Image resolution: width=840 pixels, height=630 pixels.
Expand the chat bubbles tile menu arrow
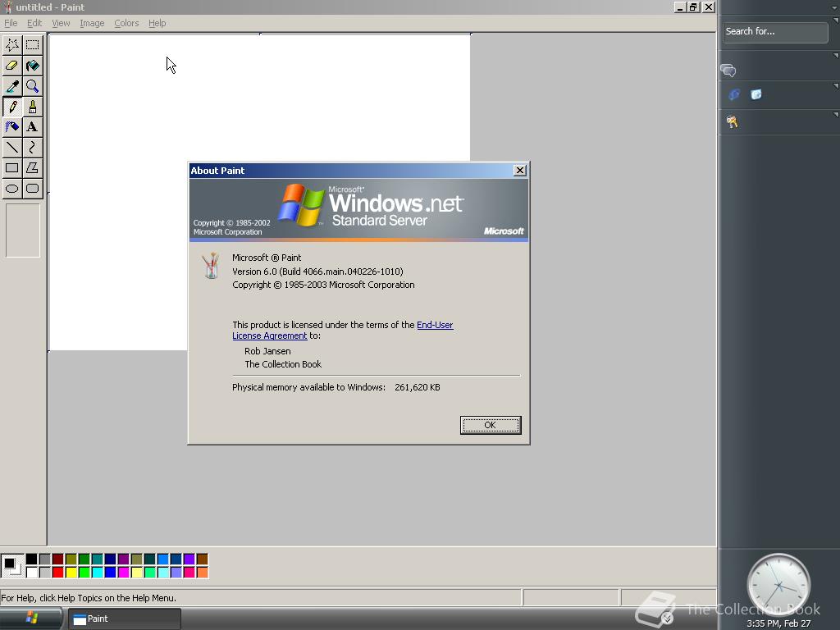click(836, 56)
